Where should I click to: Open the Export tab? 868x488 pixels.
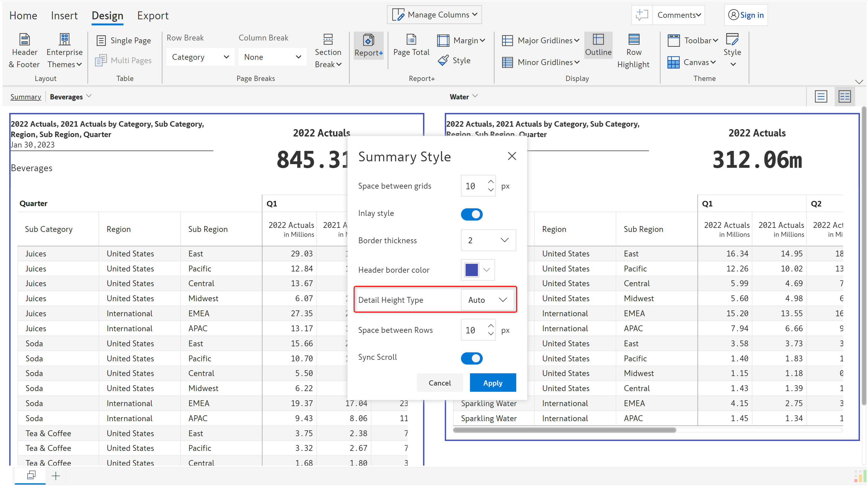click(153, 16)
